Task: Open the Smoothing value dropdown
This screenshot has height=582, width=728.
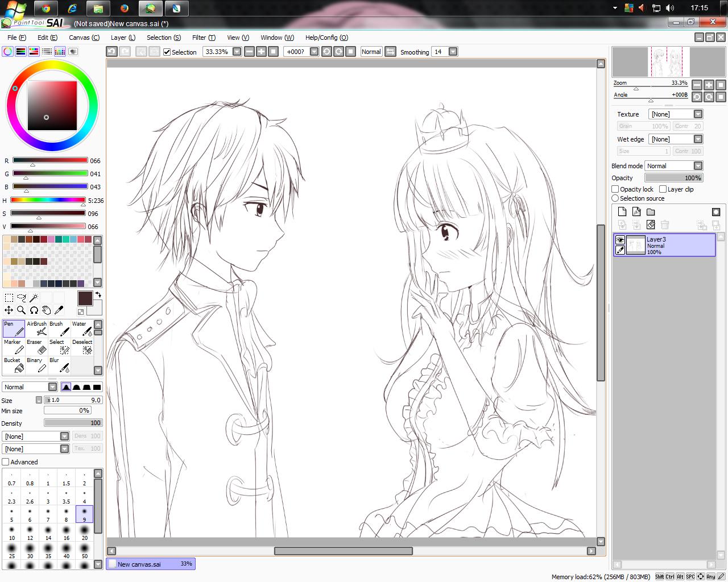Action: 453,52
